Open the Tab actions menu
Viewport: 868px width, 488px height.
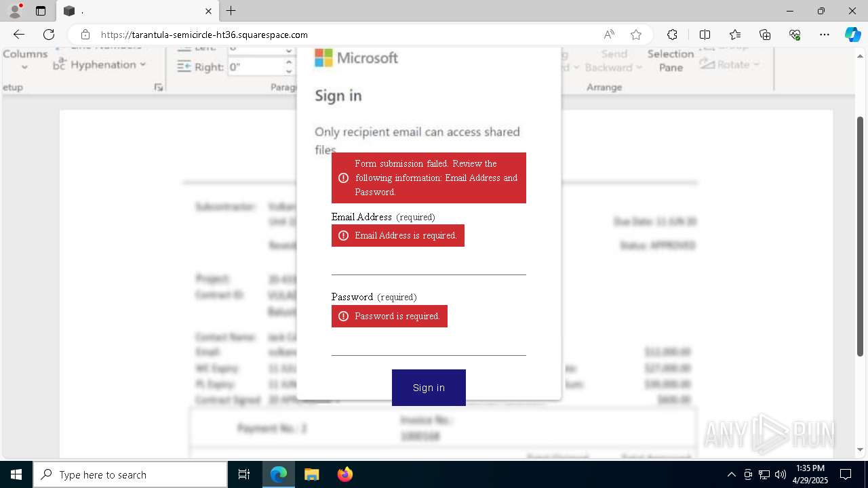coord(41,11)
